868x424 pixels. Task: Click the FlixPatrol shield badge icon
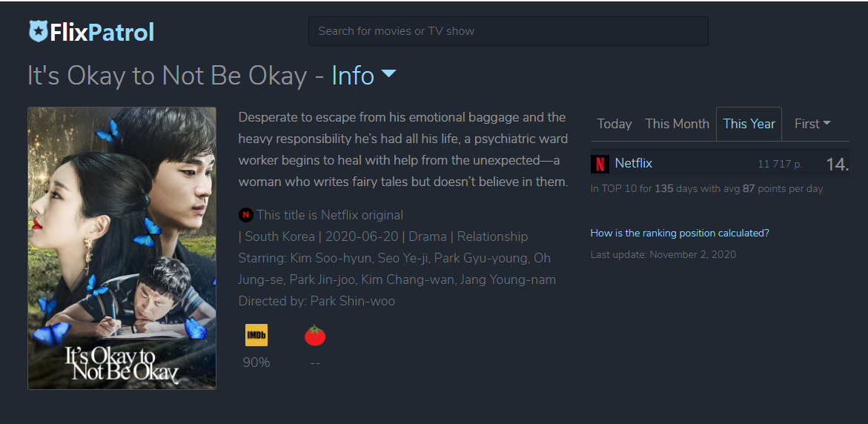click(39, 32)
